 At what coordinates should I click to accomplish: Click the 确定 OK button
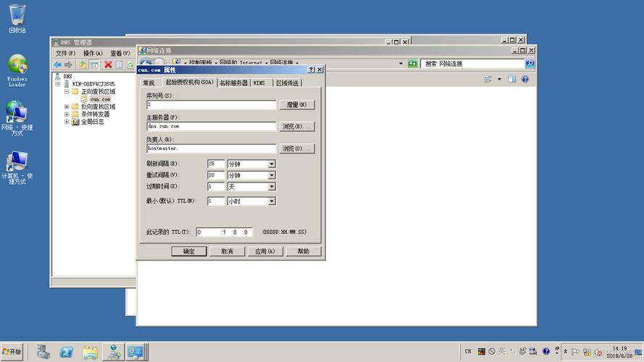[189, 251]
